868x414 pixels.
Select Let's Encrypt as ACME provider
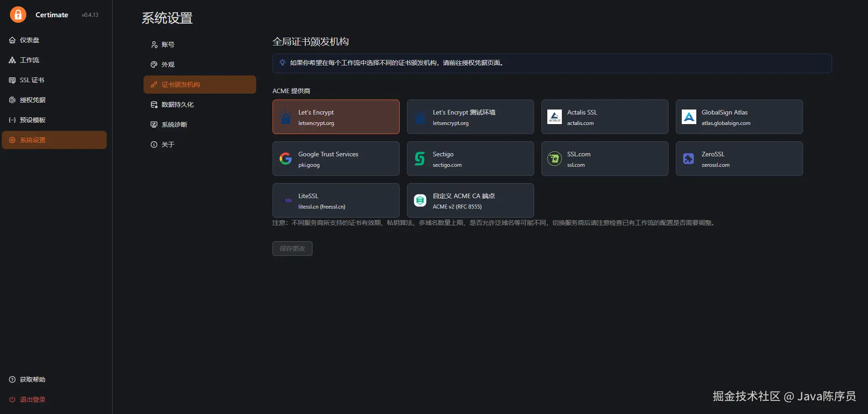pyautogui.click(x=336, y=117)
